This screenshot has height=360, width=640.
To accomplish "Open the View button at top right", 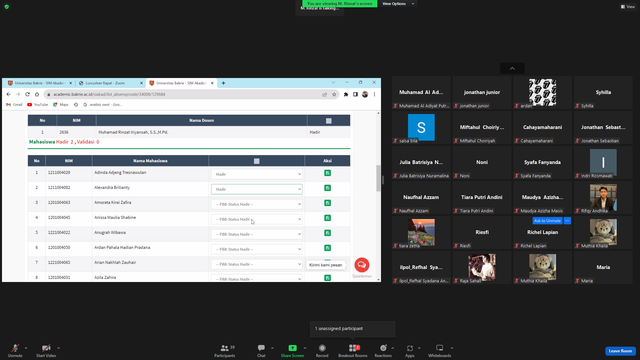I will point(628,7).
